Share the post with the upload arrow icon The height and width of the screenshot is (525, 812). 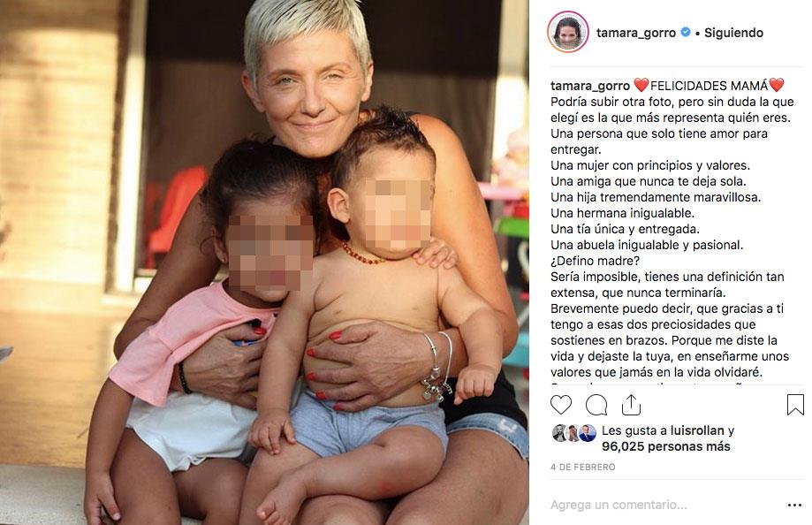631,405
